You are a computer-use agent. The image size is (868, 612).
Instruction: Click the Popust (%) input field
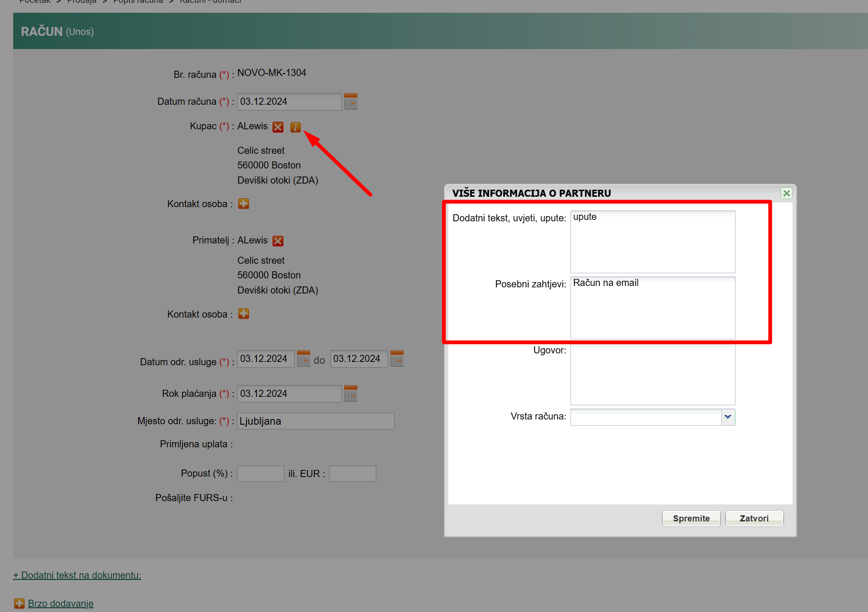(x=260, y=473)
